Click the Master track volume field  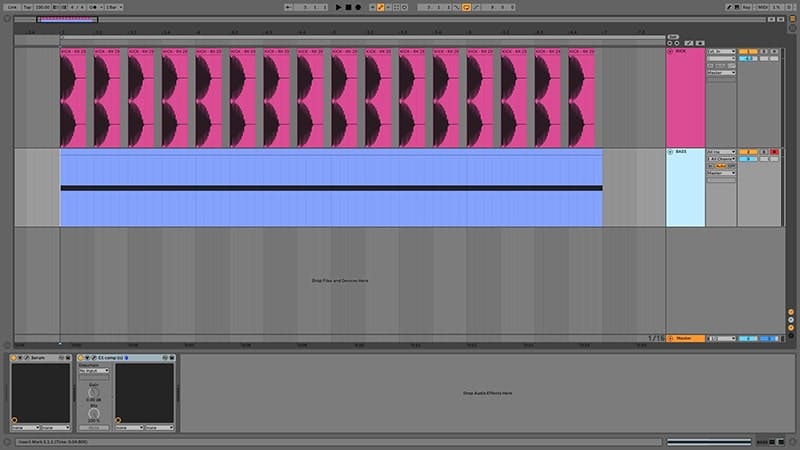pos(748,338)
